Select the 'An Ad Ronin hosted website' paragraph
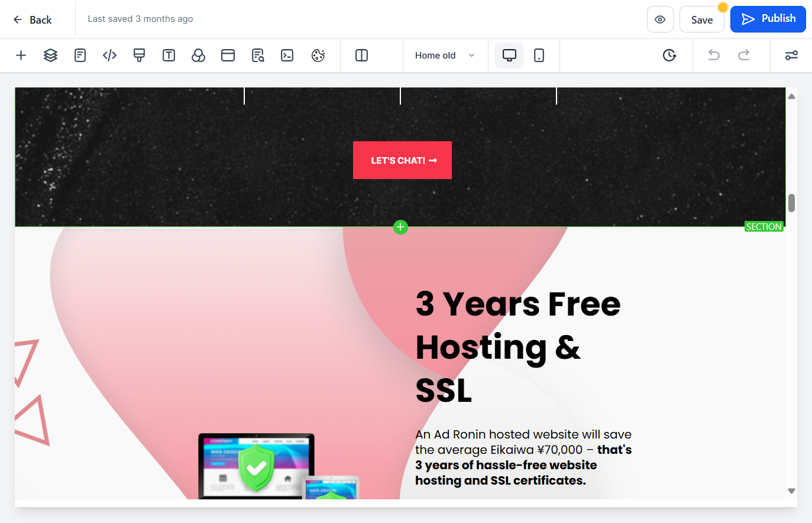 [x=523, y=457]
